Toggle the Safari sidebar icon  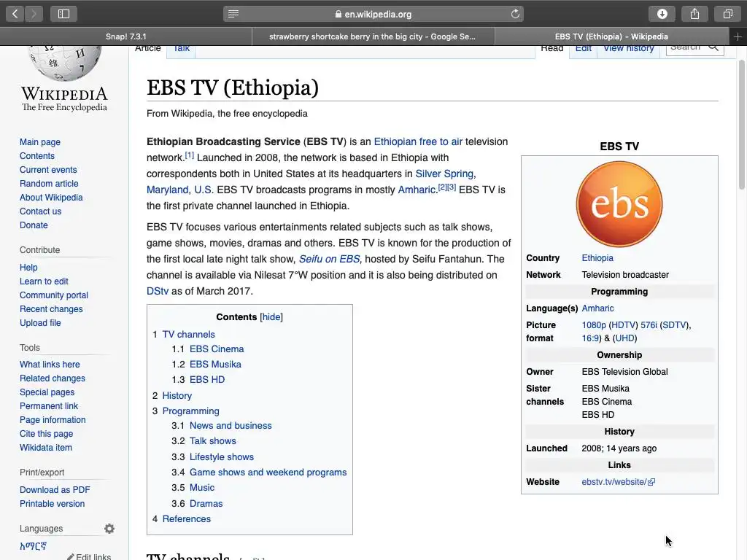(64, 14)
